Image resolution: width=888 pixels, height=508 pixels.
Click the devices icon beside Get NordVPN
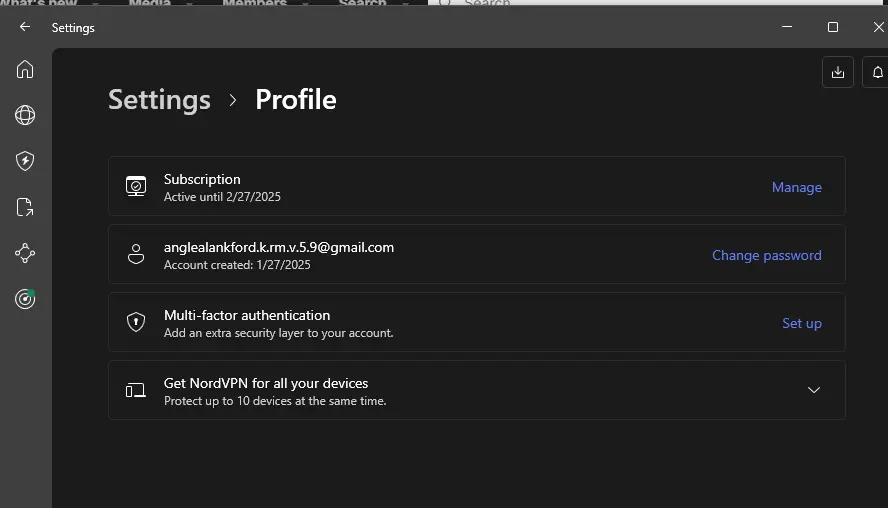[136, 390]
